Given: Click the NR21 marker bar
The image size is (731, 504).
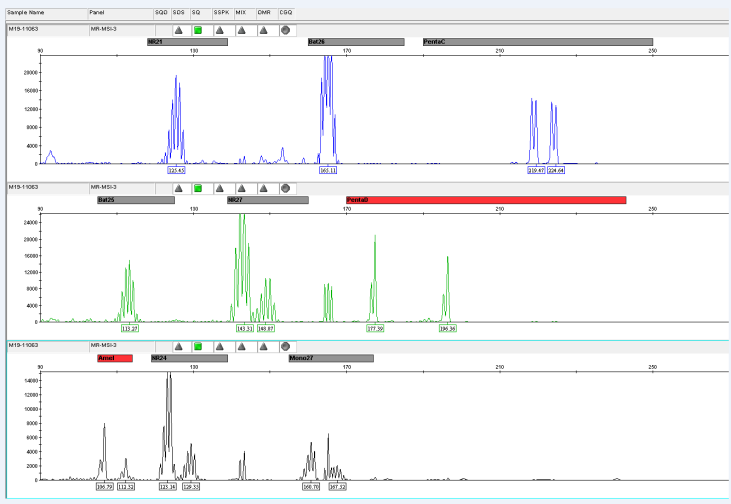Looking at the screenshot, I should (187, 42).
